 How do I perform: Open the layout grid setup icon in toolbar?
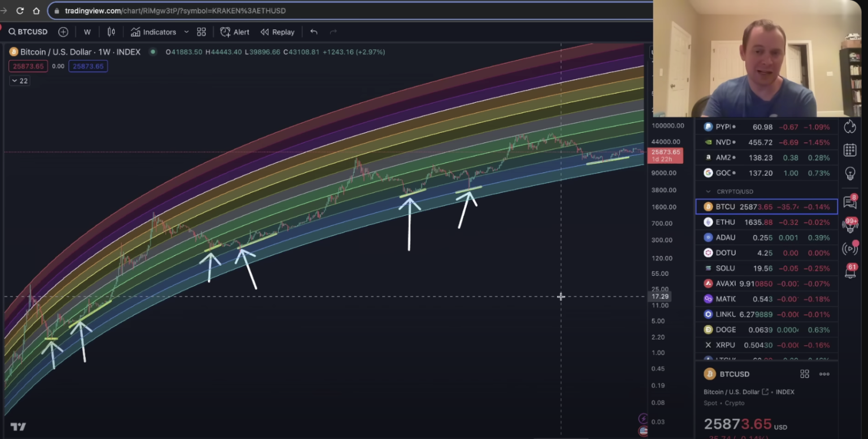point(201,32)
